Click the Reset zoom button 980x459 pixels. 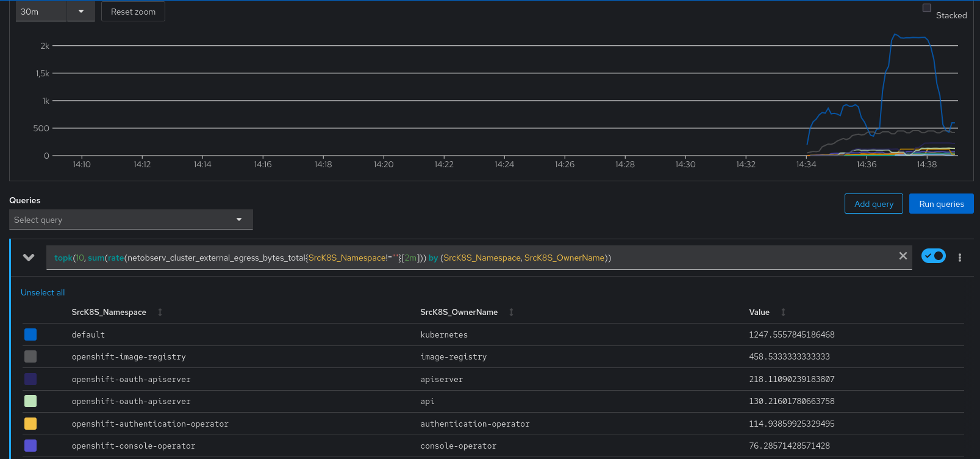click(133, 12)
